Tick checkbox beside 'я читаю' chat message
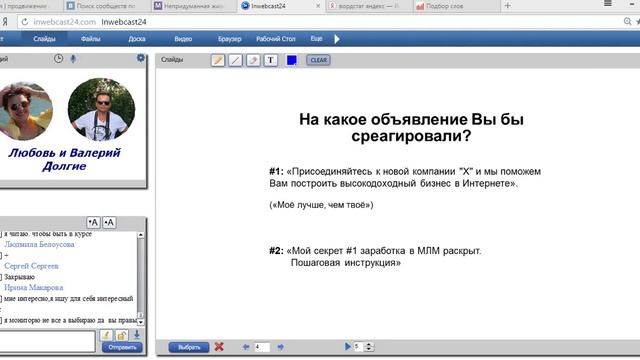Viewport: 640px width, 360px height. 0,234
